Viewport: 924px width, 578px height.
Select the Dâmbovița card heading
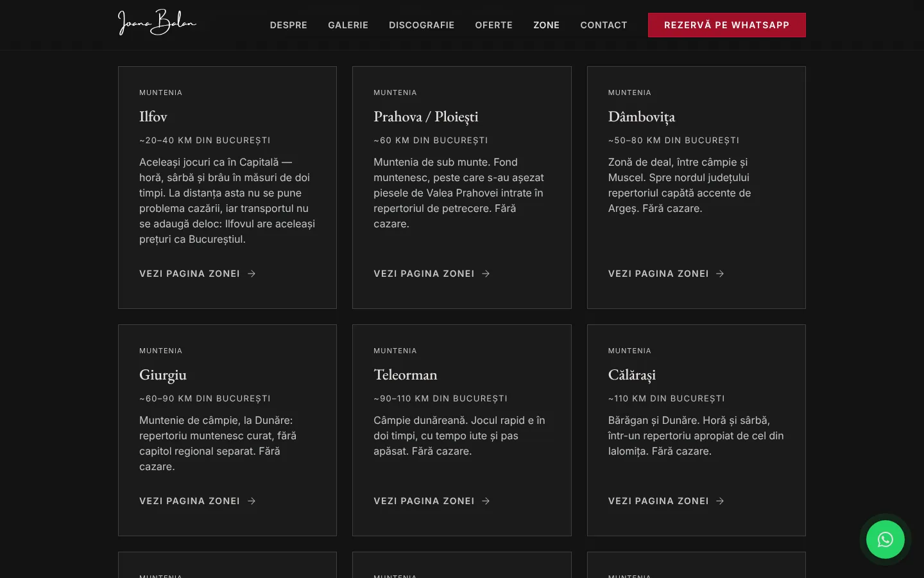642,117
